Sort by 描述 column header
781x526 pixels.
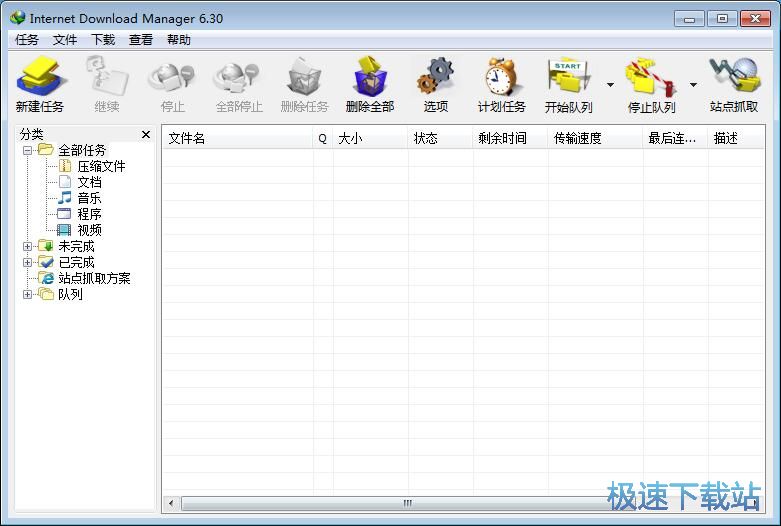[736, 138]
